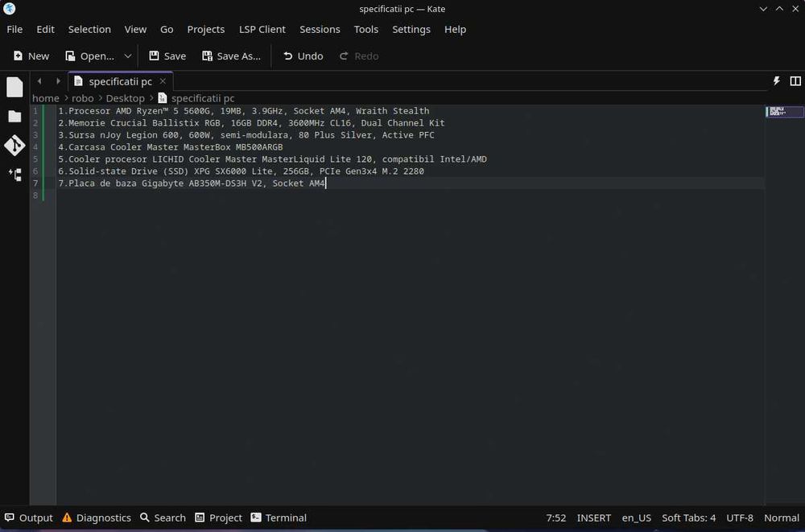
Task: Click the split view icon
Action: coord(795,81)
